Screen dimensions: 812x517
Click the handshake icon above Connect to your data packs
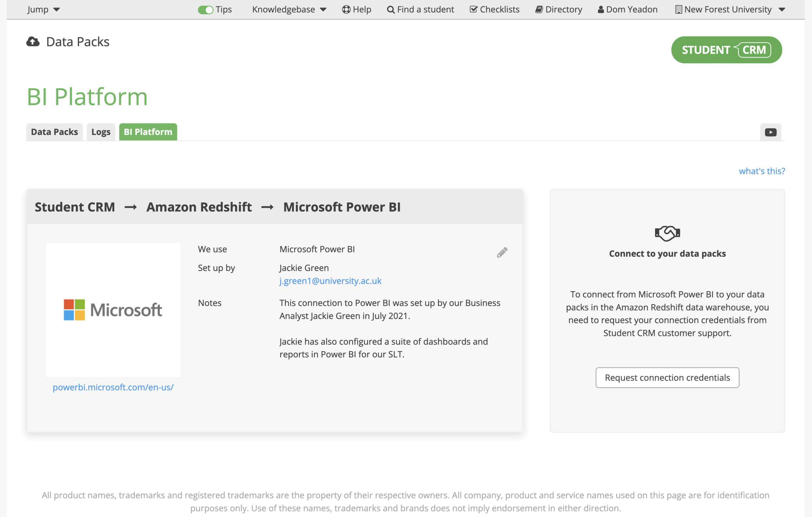point(667,233)
